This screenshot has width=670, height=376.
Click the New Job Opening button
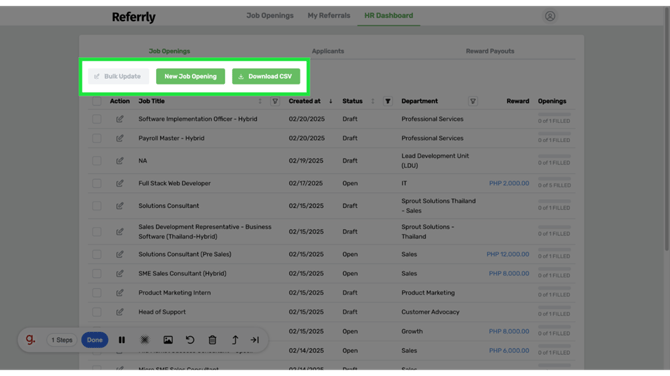click(x=190, y=76)
